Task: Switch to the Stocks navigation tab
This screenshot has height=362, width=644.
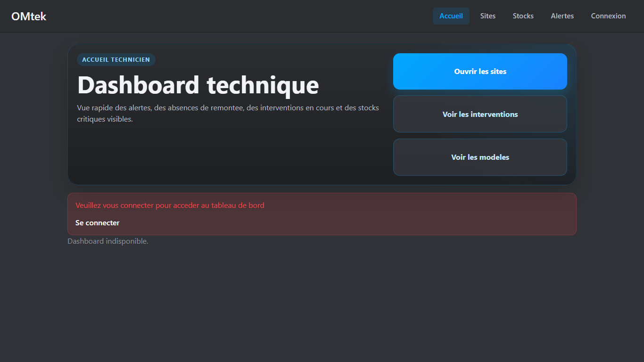Action: [x=523, y=16]
